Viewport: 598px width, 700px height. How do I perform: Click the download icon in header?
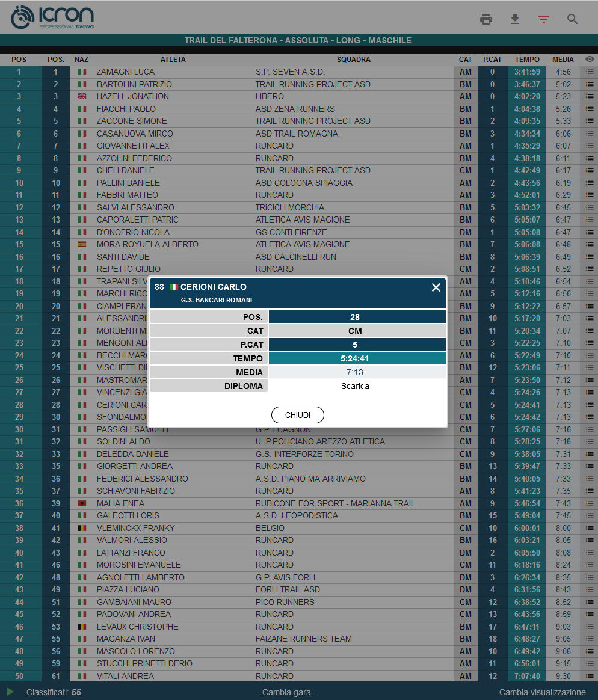pos(515,19)
